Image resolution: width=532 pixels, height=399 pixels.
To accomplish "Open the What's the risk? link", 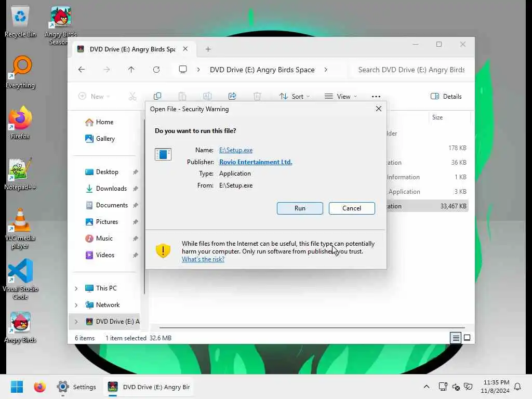I will 203,259.
